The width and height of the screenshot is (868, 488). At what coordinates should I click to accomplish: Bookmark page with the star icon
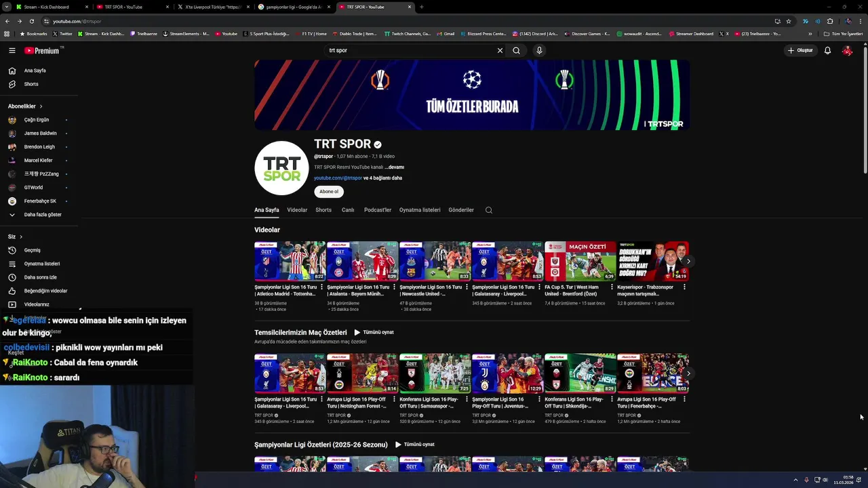click(x=789, y=21)
